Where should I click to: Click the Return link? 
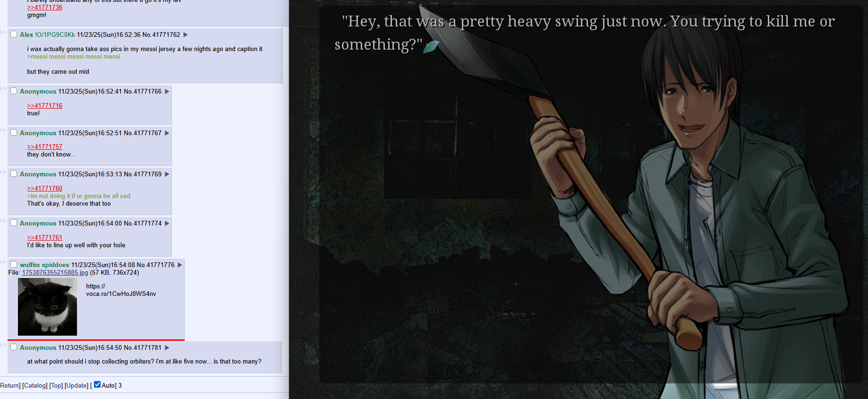point(9,385)
